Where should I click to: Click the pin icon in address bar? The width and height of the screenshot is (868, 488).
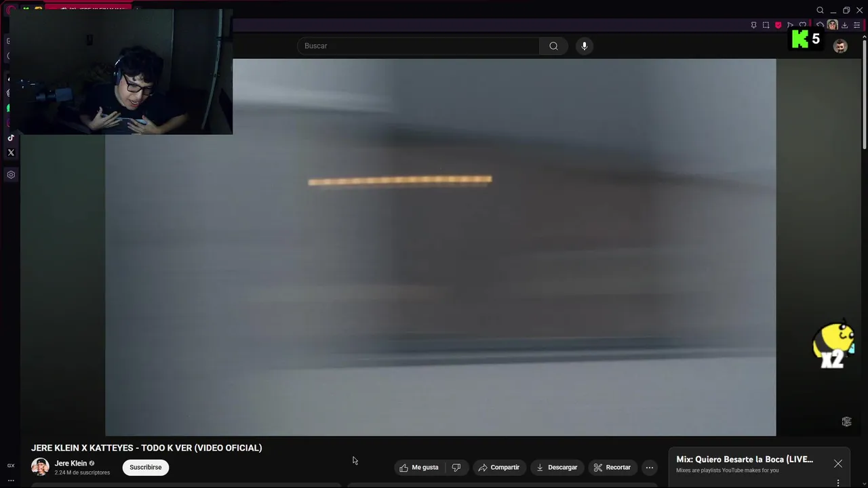pos(753,25)
